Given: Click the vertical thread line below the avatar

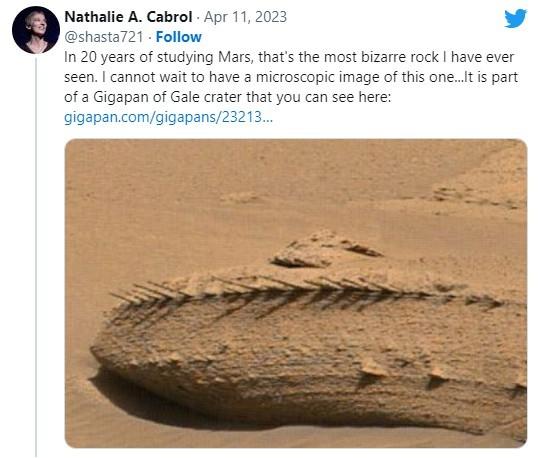Looking at the screenshot, I should point(36,258).
